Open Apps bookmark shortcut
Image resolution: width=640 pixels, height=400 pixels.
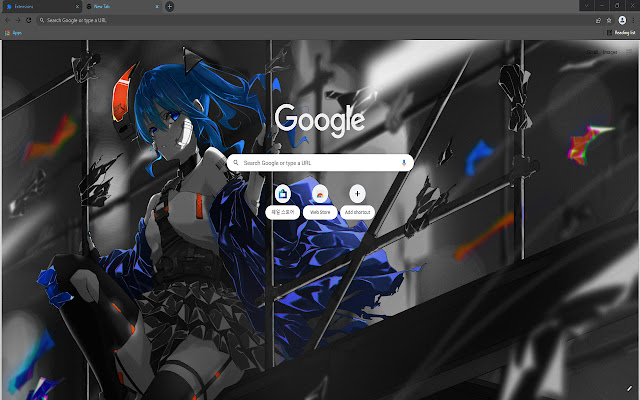pos(13,33)
